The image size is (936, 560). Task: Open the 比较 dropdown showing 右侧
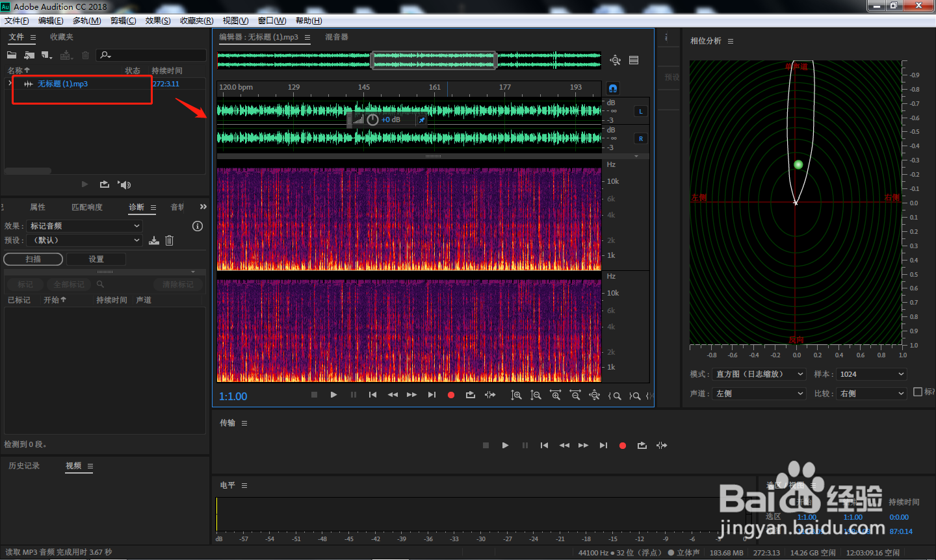pyautogui.click(x=871, y=394)
